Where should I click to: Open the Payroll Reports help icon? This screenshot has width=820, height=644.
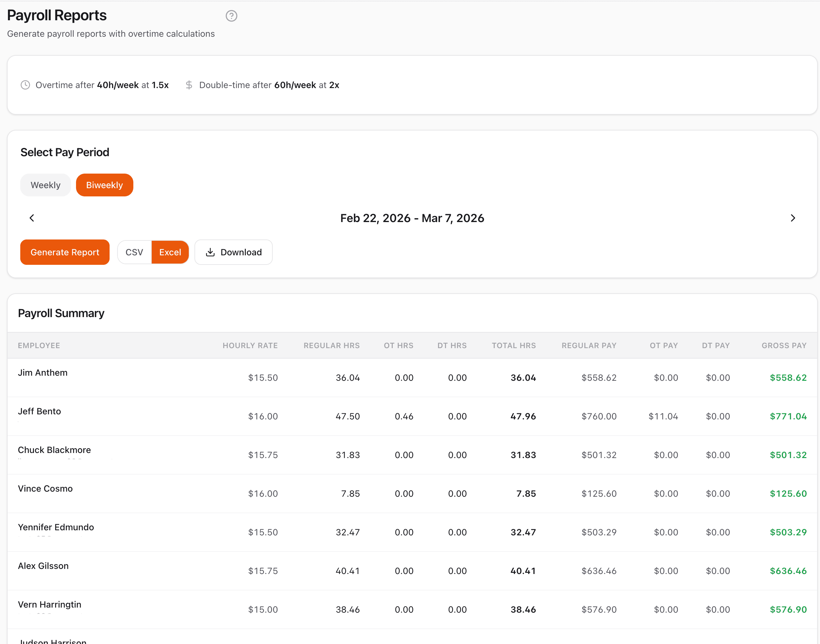click(232, 16)
